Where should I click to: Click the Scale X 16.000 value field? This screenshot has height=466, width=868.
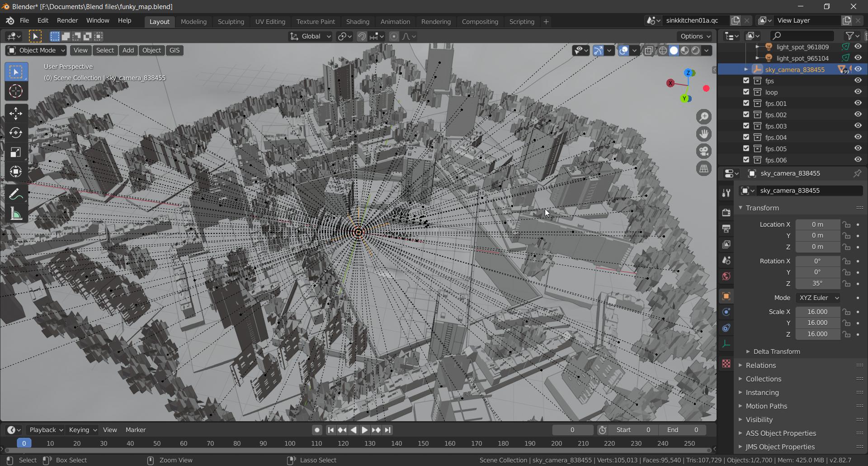click(x=817, y=312)
